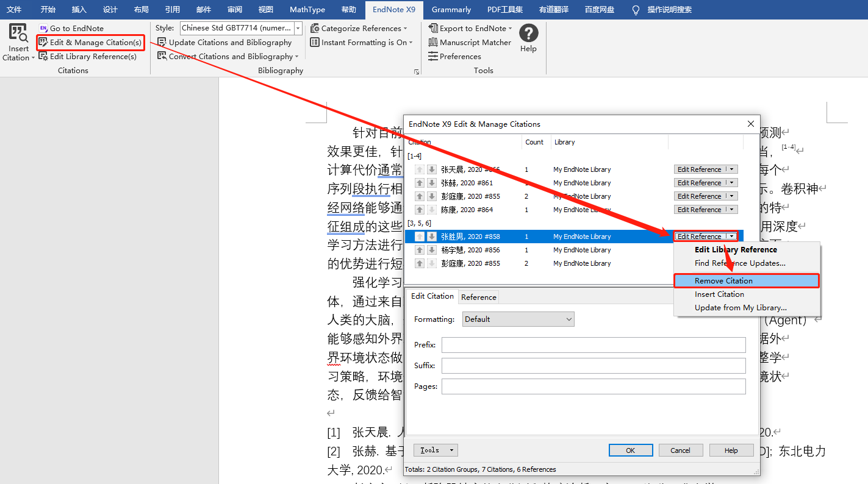Select the EndNote X9 ribbon tab
Viewport: 868px width, 484px height.
[x=394, y=10]
